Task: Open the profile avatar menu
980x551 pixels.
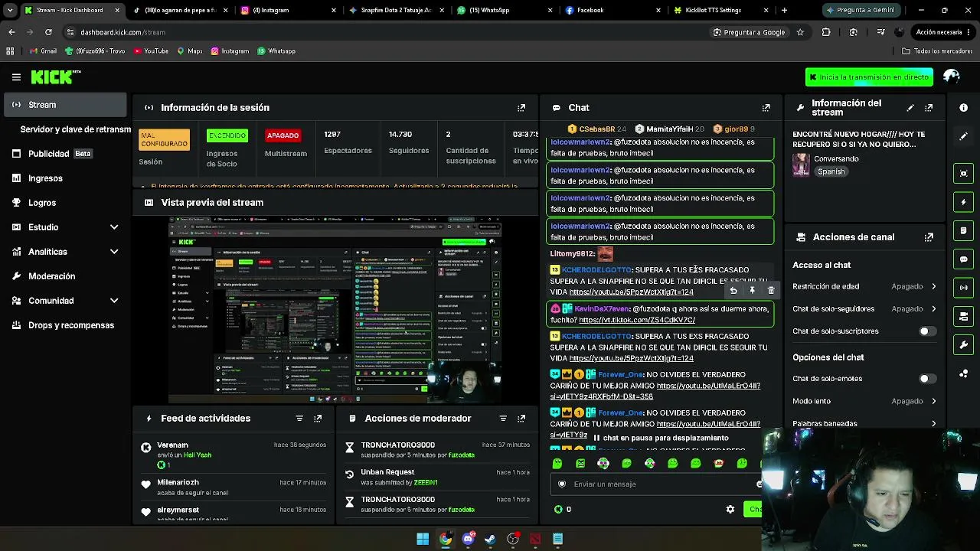Action: 952,77
